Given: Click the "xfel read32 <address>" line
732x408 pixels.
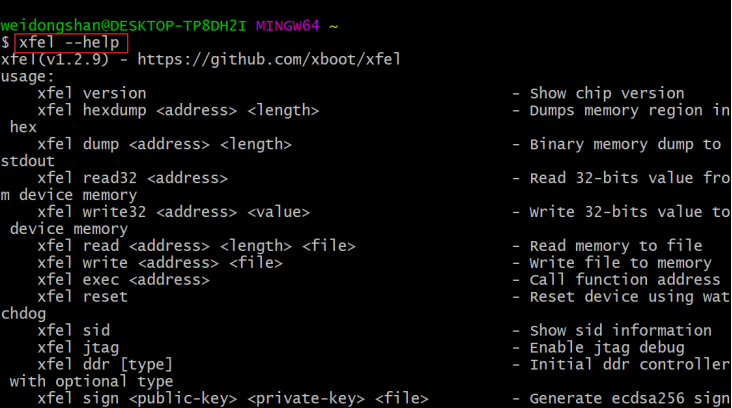Looking at the screenshot, I should point(133,178).
